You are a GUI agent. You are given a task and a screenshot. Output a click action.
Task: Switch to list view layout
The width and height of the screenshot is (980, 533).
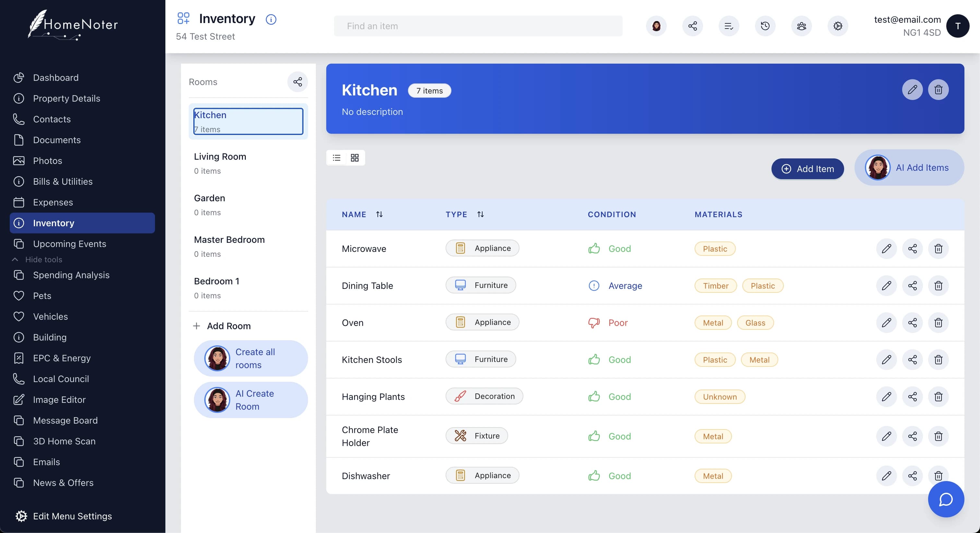pos(336,158)
